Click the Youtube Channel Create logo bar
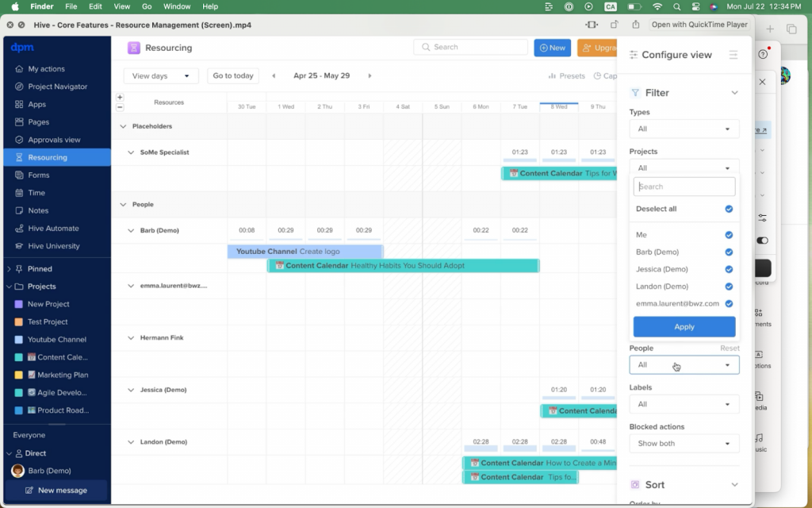 tap(304, 252)
